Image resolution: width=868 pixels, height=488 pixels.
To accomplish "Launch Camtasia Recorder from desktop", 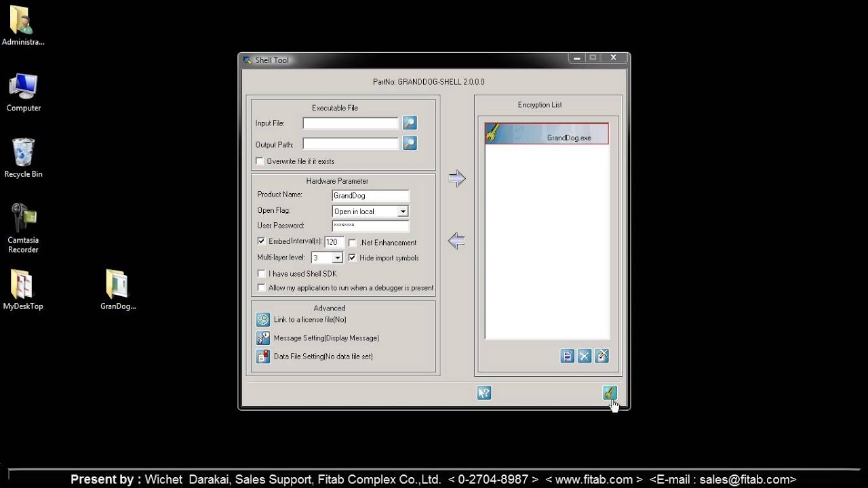I will [x=23, y=229].
